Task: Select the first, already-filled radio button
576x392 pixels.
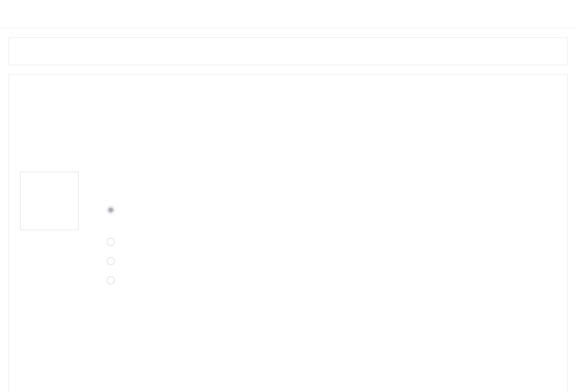Action: (111, 210)
